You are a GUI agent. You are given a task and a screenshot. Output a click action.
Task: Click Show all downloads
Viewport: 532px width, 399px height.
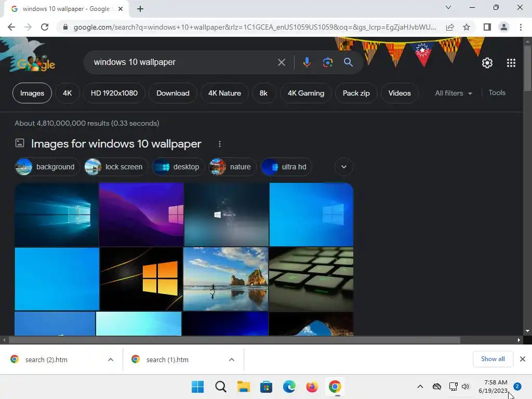[493, 359]
